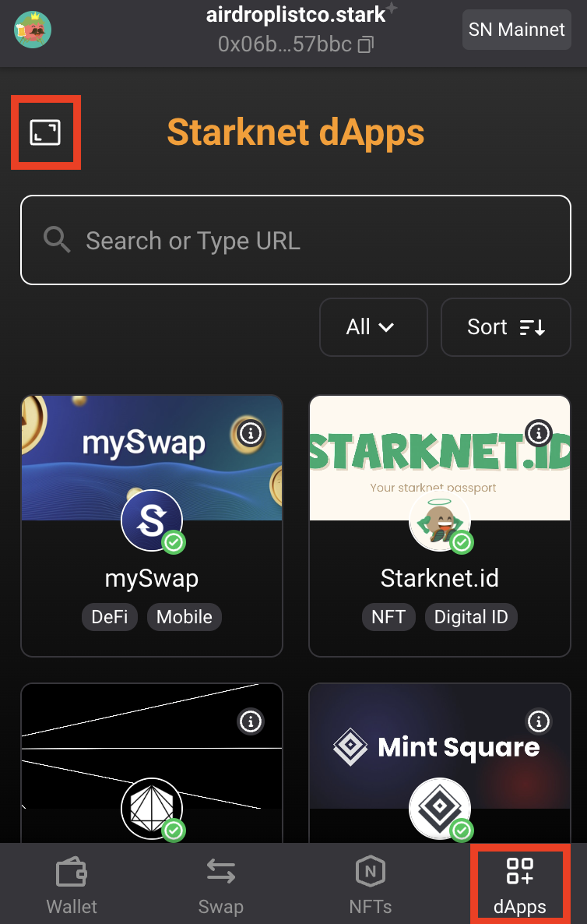This screenshot has height=924, width=587.
Task: Show info for Starknet.id dApp
Action: [x=538, y=432]
